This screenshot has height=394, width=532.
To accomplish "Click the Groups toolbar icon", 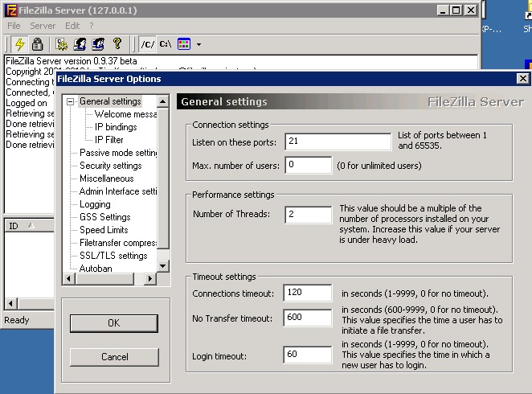I will [98, 44].
